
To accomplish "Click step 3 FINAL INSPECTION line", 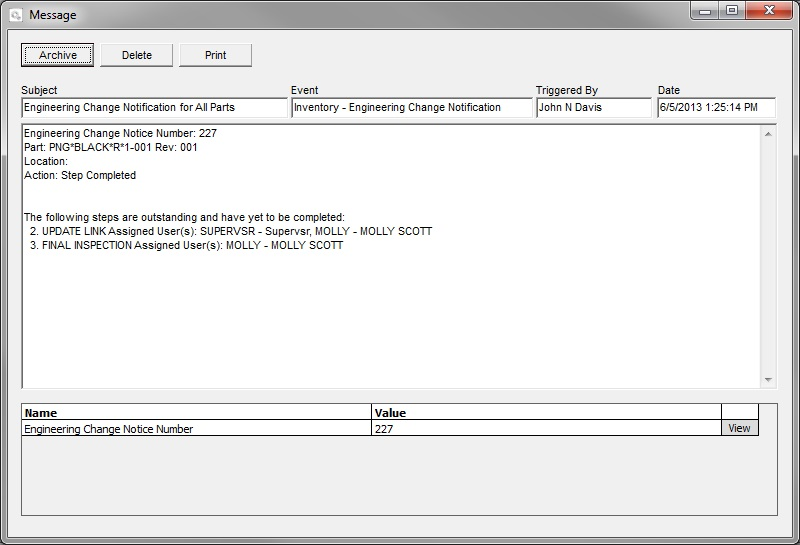I will [186, 245].
